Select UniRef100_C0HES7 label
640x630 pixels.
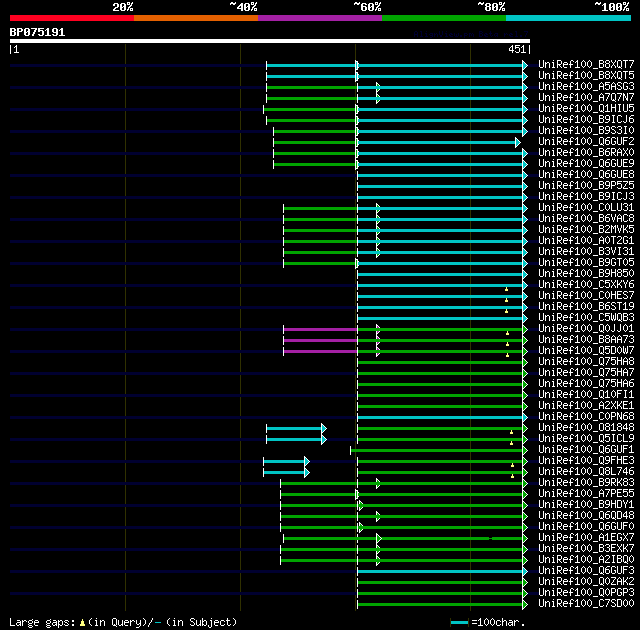click(586, 296)
